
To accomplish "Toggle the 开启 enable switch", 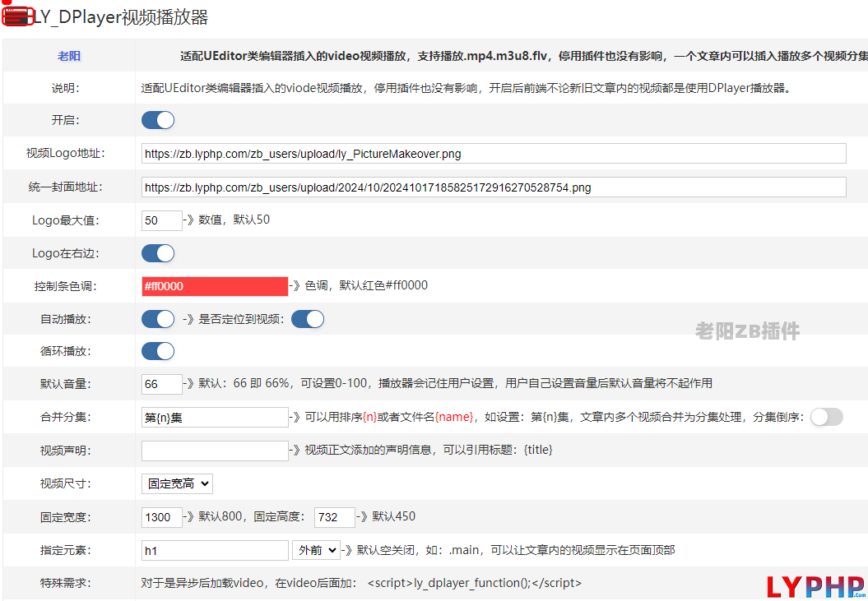I will pos(158,121).
